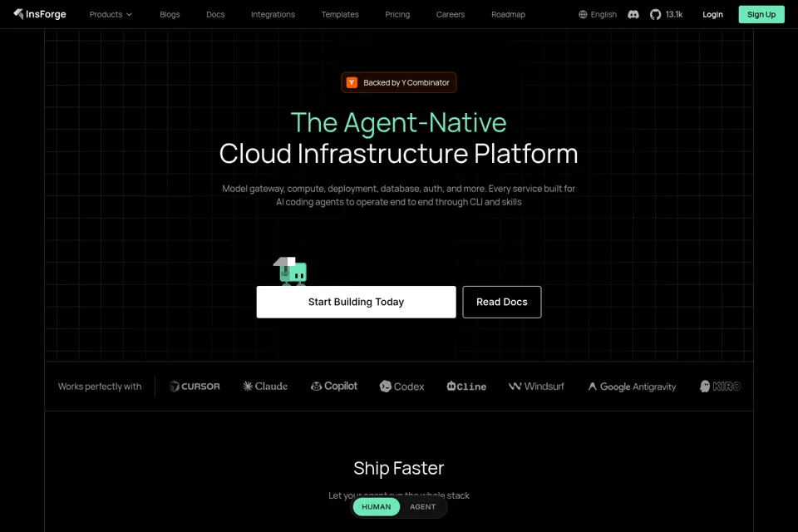This screenshot has width=798, height=532.
Task: Go to Integrations
Action: (x=273, y=14)
